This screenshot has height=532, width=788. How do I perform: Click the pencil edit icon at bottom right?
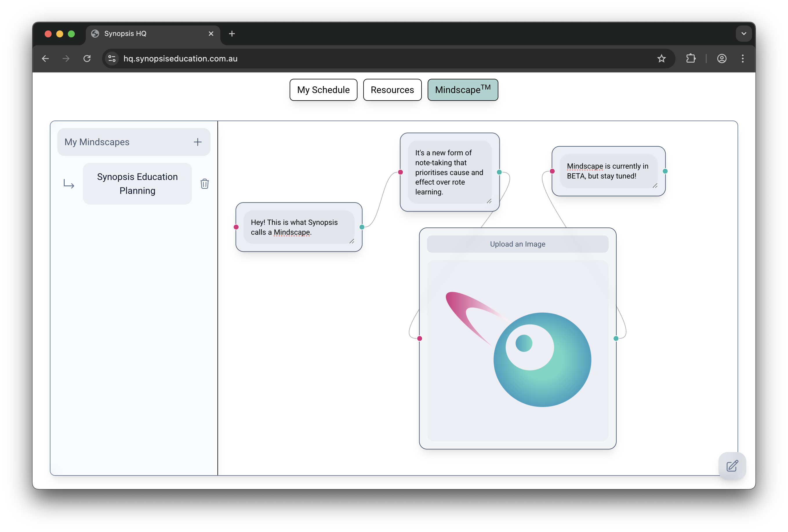coord(732,466)
